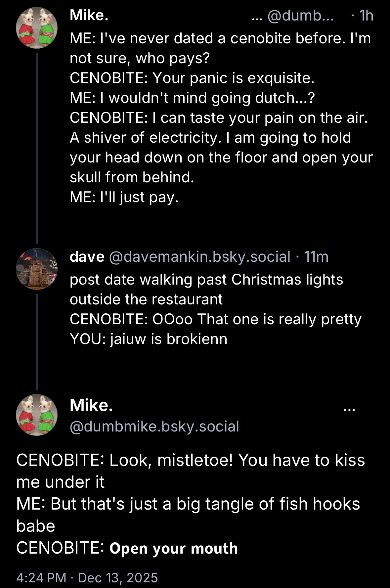Click the "I'll just pay." line

124,197
